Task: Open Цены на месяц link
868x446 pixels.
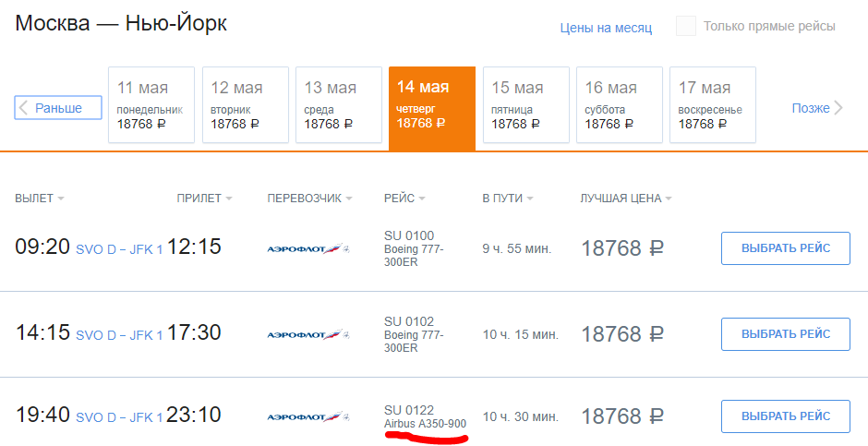Action: [606, 28]
